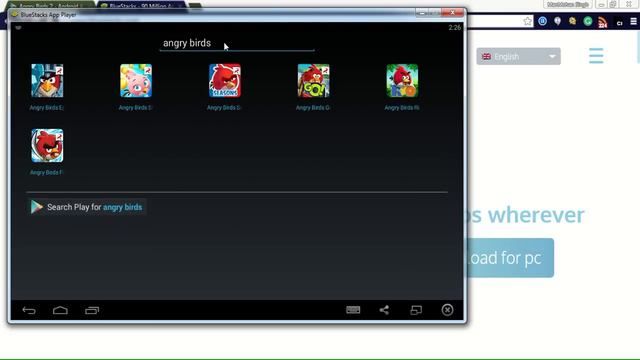
Task: Open the Angry Birds Epic app icon
Action: click(47, 80)
